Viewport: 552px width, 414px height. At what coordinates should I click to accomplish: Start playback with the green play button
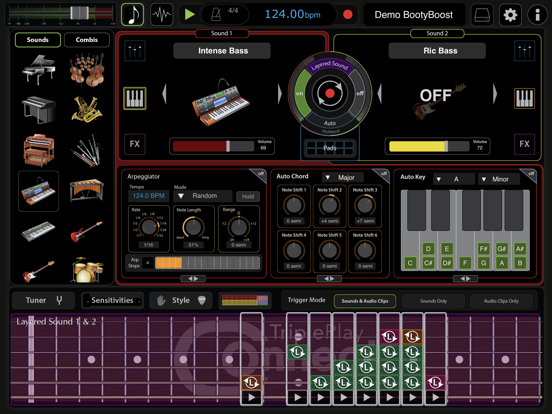[x=190, y=14]
